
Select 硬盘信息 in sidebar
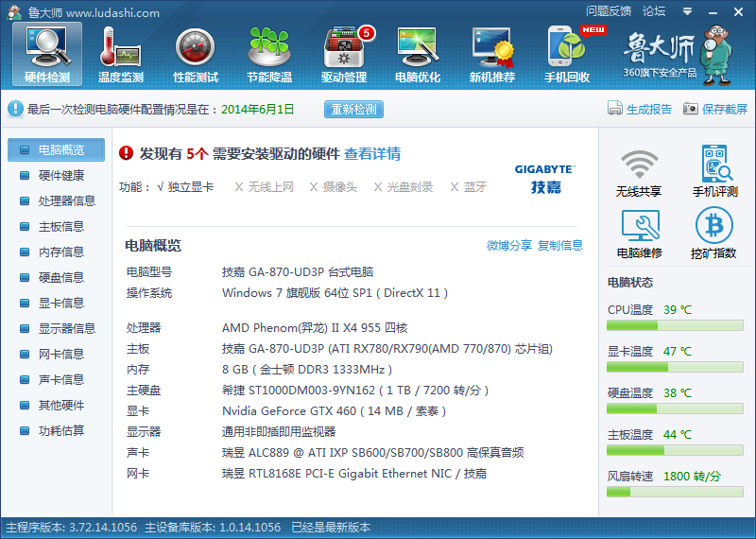[56, 277]
